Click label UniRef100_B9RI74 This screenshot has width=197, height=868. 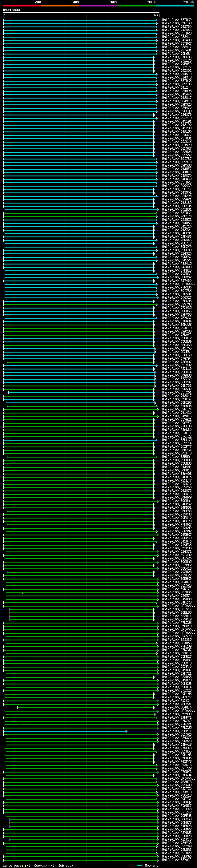[x=177, y=409]
